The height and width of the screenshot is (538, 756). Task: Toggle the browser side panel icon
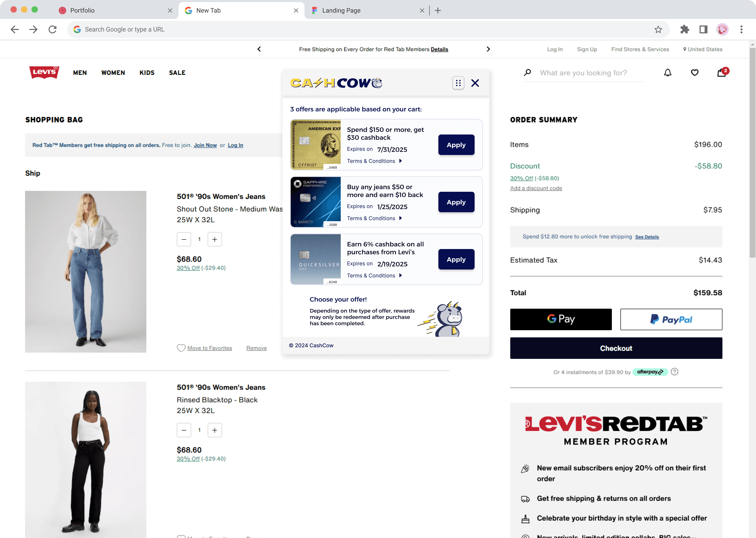click(703, 29)
